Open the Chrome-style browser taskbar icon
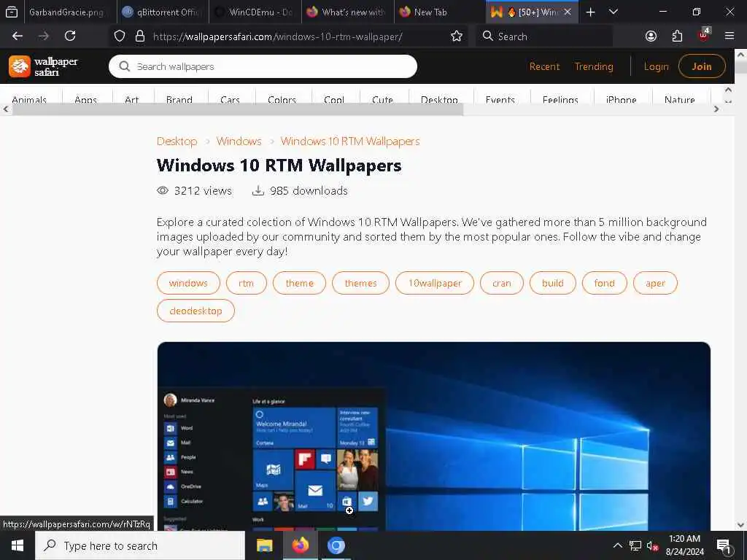The image size is (747, 560). (336, 545)
